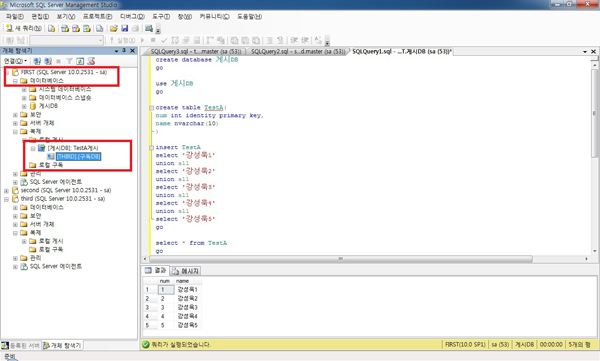The height and width of the screenshot is (361, 600).
Task: Click the Print toolbar icon
Action: pos(135,28)
